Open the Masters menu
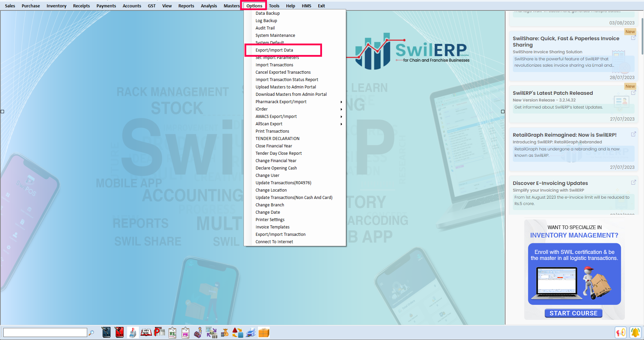This screenshot has width=644, height=340. pyautogui.click(x=231, y=6)
